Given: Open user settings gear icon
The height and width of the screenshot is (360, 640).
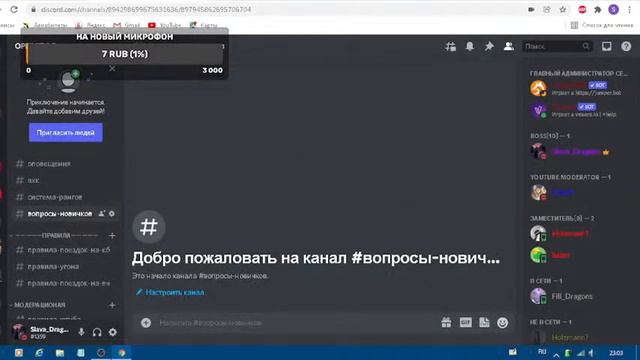Looking at the screenshot, I should 113,332.
